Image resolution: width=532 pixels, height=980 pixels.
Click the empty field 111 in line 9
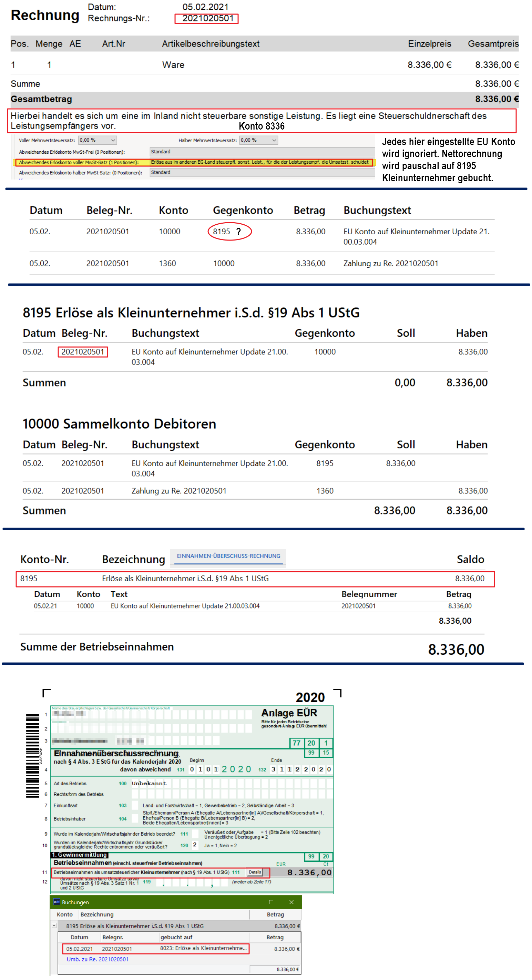click(195, 834)
